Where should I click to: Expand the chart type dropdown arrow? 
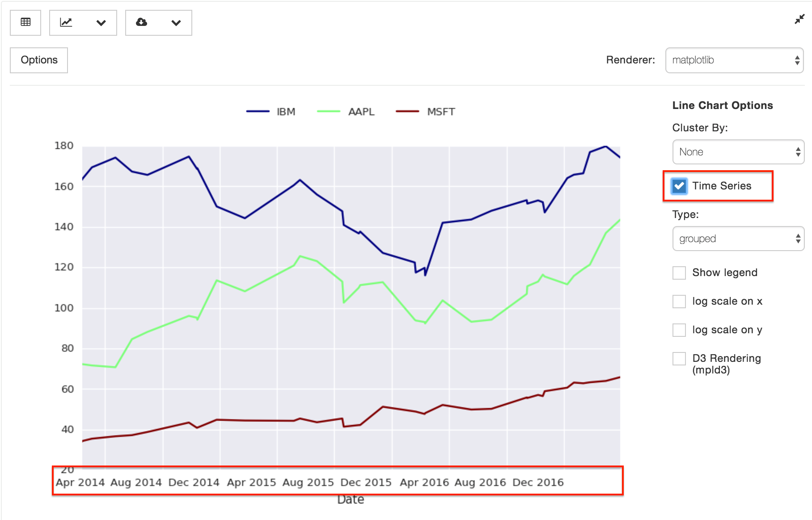(101, 23)
